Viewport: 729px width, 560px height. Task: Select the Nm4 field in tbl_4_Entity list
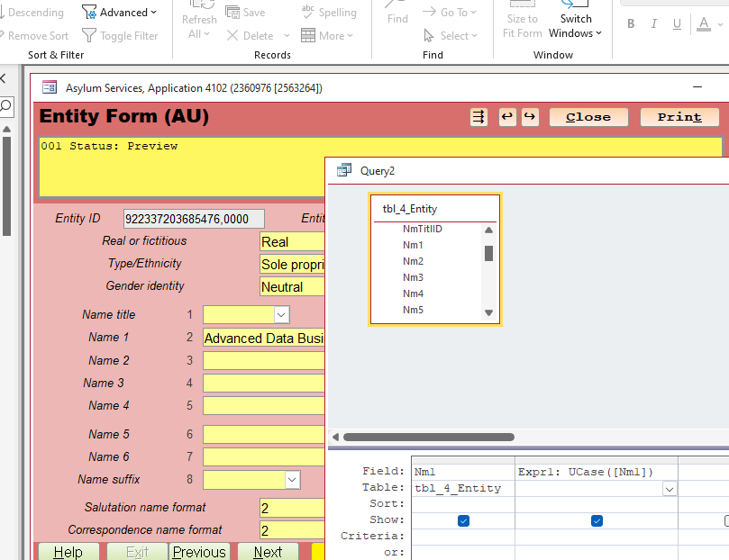pos(414,294)
